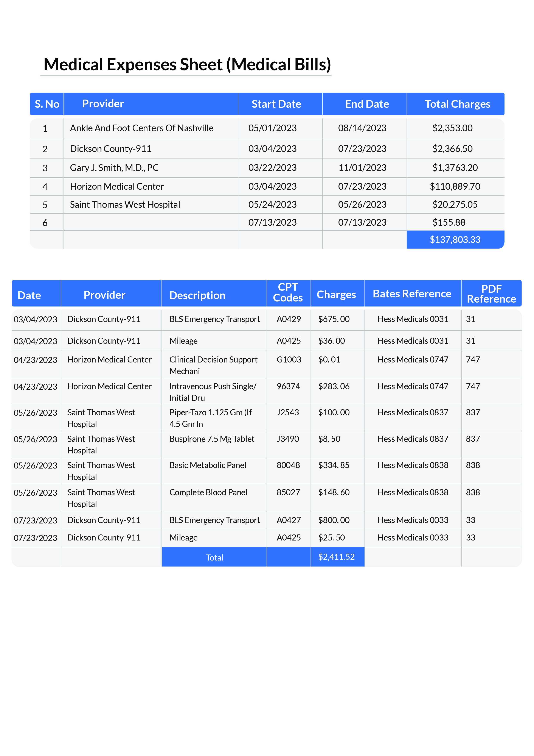Select Complete Blood Panel description
The height and width of the screenshot is (756, 534).
(x=208, y=492)
